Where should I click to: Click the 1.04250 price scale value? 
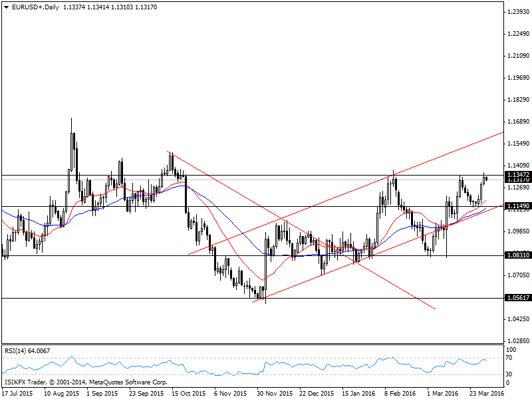(518, 319)
